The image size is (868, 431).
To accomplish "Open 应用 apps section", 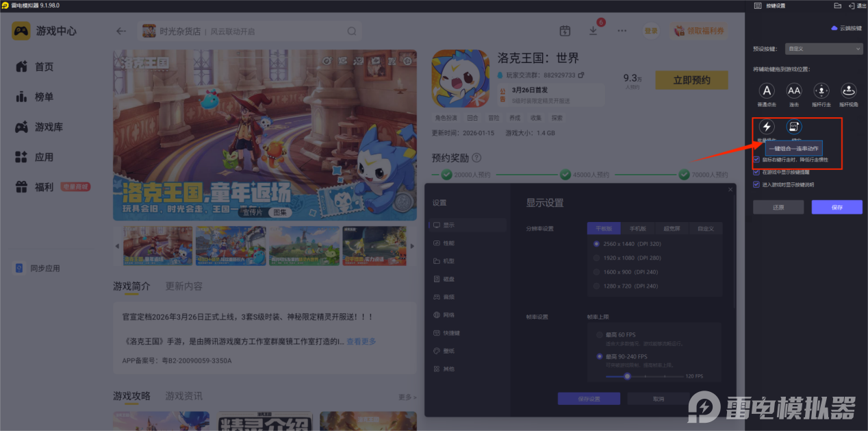I will coord(44,157).
